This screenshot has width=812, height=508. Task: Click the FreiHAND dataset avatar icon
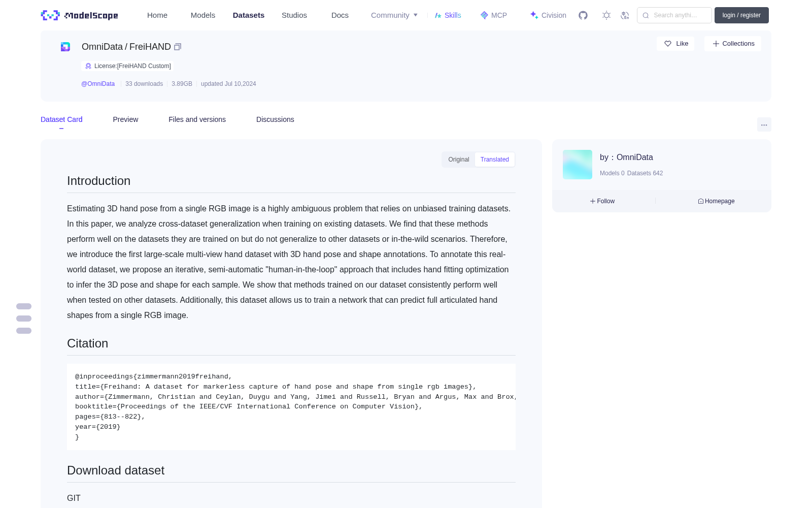pyautogui.click(x=65, y=47)
